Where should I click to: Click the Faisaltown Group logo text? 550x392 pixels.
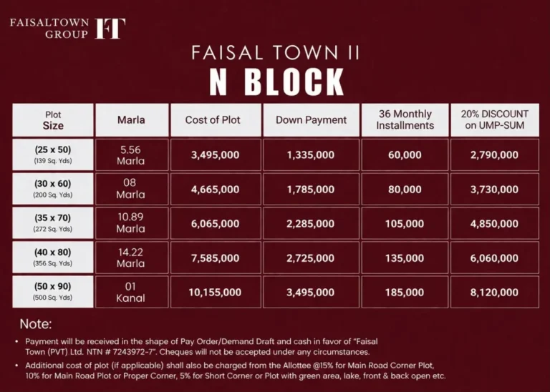[x=49, y=29]
